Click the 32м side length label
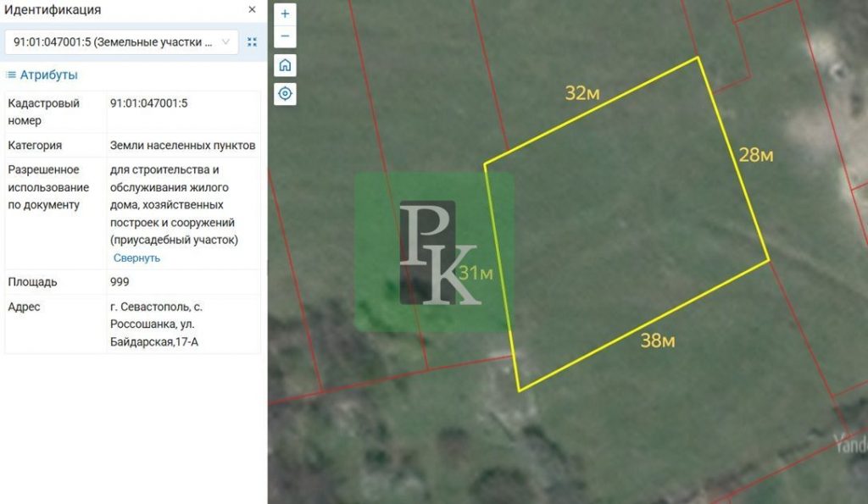This screenshot has width=868, height=504. tap(581, 93)
